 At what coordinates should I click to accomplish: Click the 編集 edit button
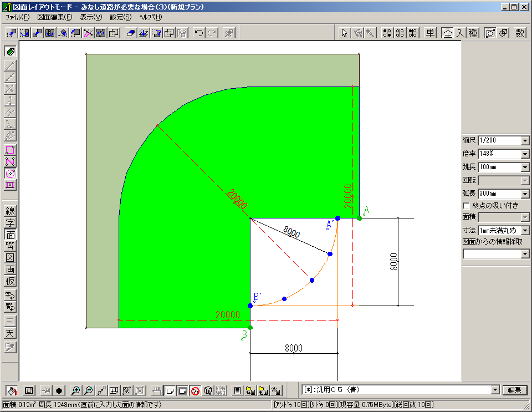click(514, 390)
